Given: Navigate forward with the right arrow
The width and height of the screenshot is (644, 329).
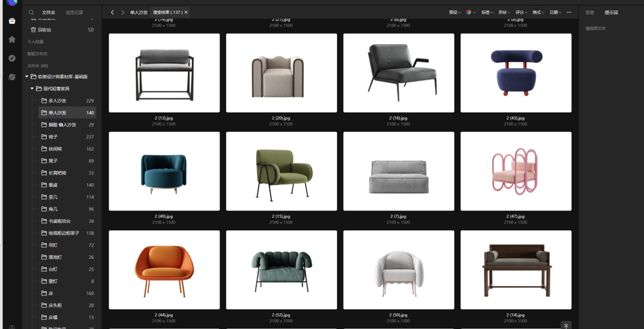Looking at the screenshot, I should click(122, 12).
